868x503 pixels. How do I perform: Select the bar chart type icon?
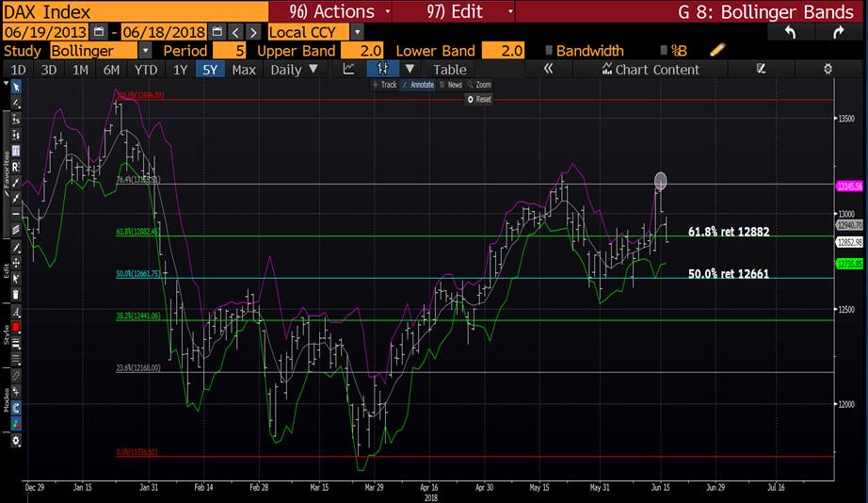pyautogui.click(x=382, y=70)
